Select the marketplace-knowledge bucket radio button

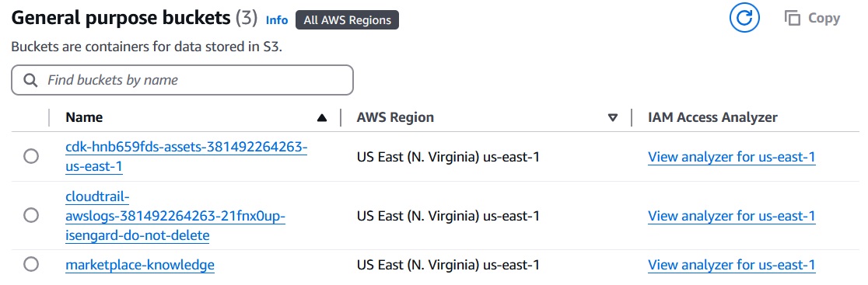tap(31, 265)
